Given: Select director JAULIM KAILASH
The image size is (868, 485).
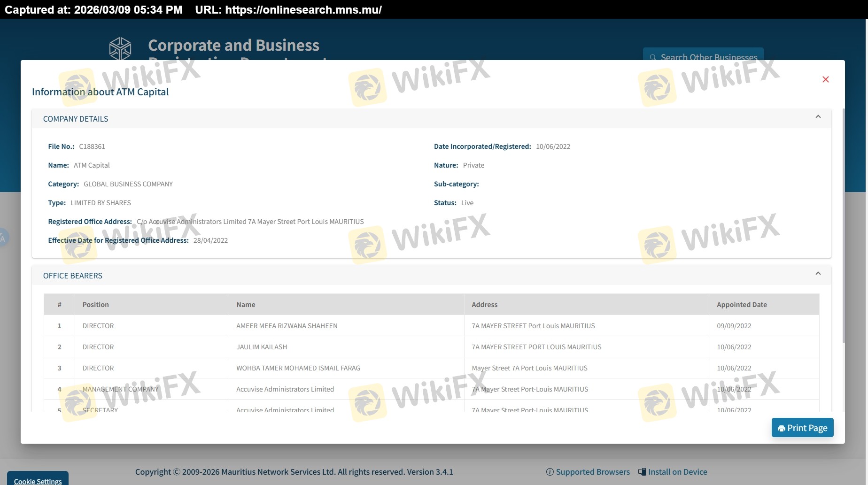Looking at the screenshot, I should (262, 347).
